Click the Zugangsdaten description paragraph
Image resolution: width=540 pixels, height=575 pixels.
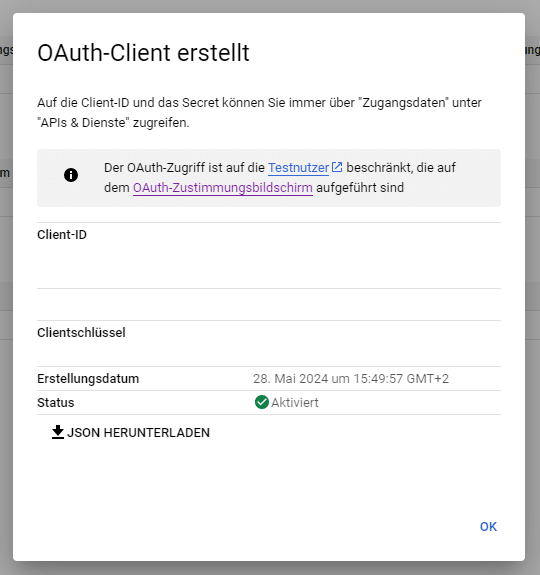260,113
